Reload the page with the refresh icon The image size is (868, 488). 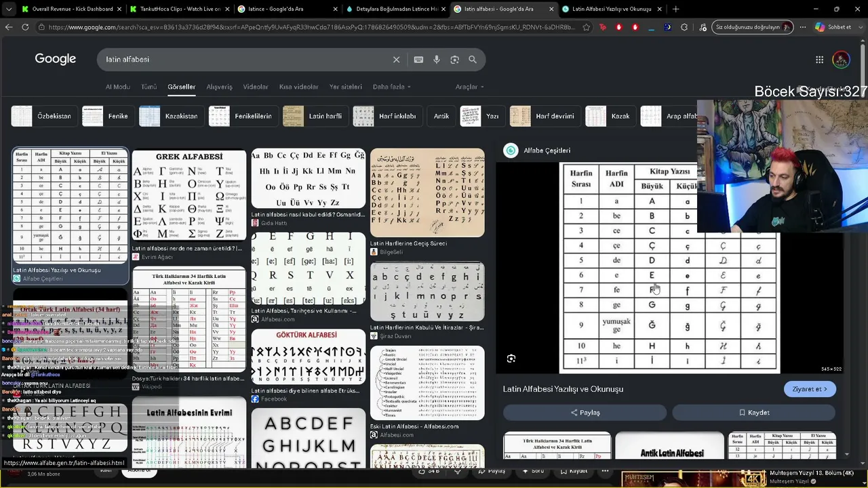pyautogui.click(x=25, y=27)
